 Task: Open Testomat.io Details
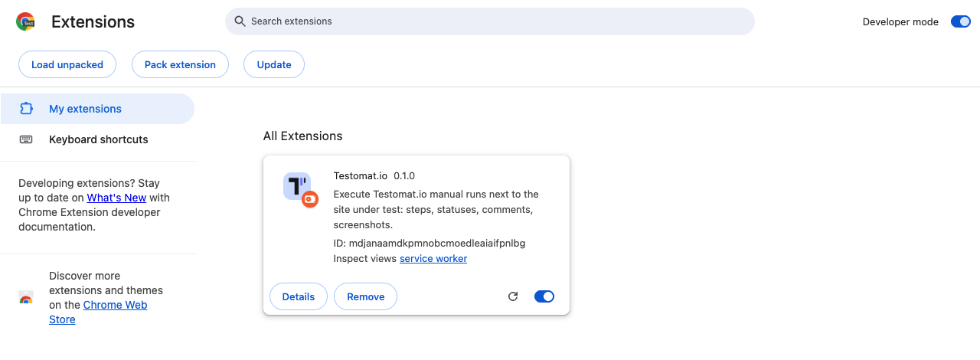[299, 296]
